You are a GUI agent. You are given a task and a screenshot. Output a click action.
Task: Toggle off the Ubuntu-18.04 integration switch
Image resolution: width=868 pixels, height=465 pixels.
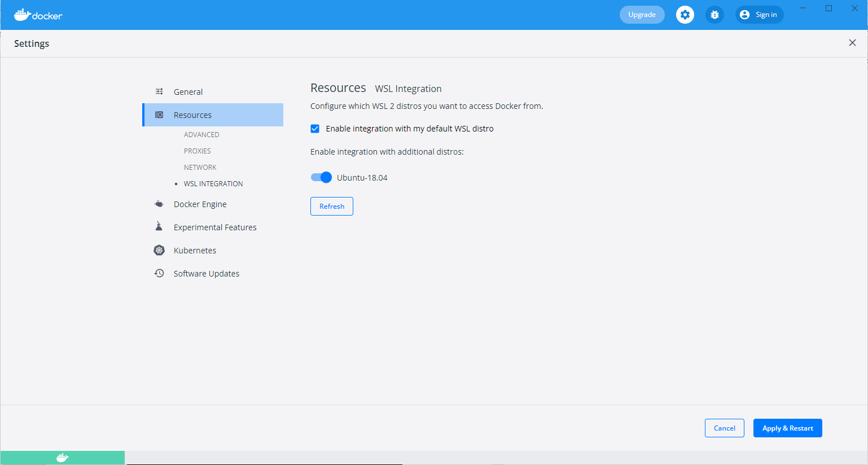coord(321,177)
